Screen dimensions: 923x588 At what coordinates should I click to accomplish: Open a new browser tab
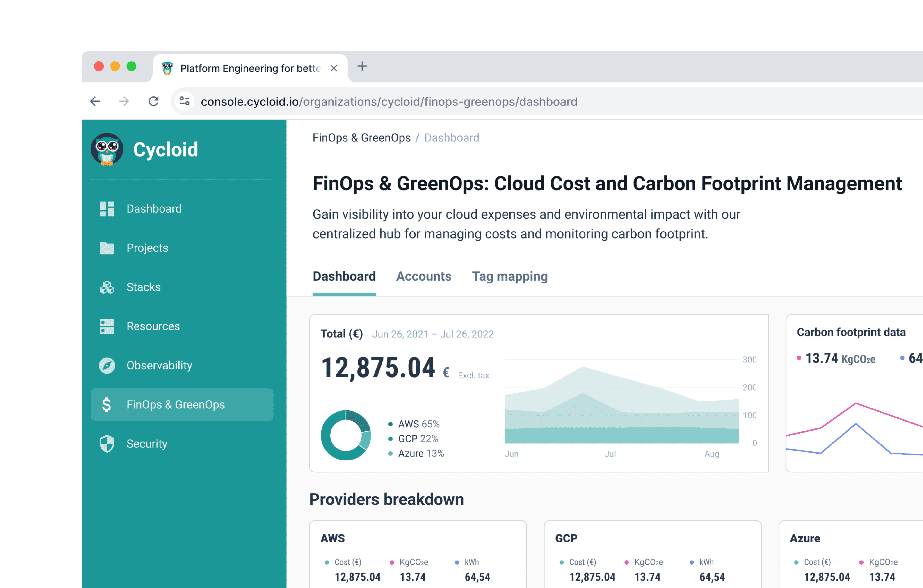tap(362, 66)
